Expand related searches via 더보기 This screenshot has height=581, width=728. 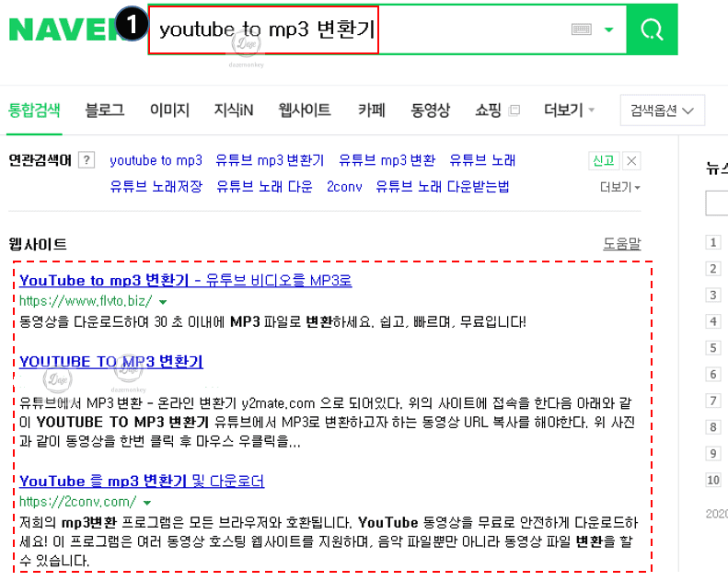click(x=619, y=187)
